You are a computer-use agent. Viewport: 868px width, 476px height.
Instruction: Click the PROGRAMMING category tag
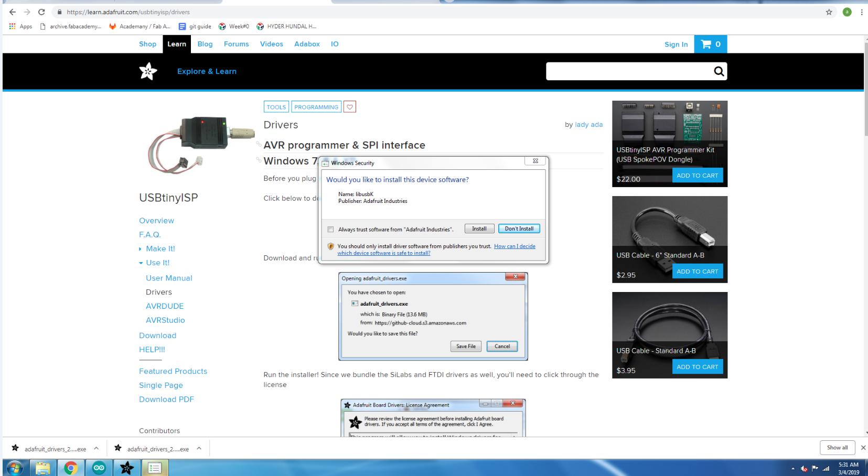[x=316, y=107]
